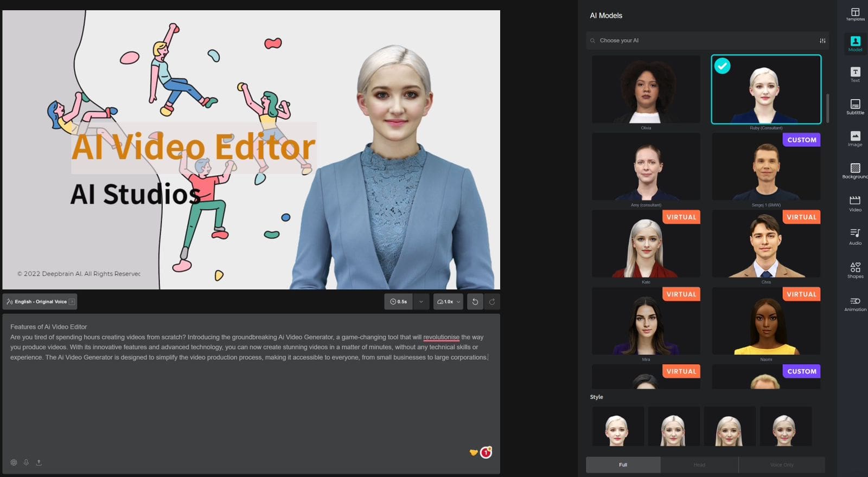The image size is (868, 477).
Task: Open the English - Original Voice selector
Action: point(40,302)
